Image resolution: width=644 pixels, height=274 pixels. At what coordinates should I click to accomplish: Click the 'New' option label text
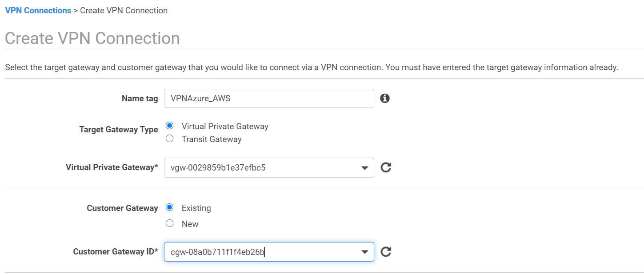point(190,224)
